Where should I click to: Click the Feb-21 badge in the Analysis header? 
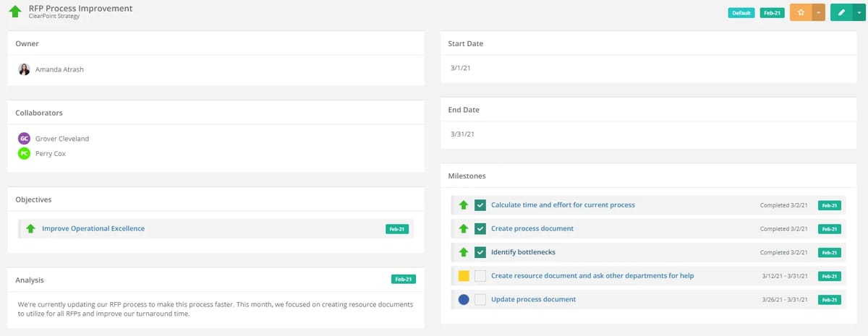[402, 279]
